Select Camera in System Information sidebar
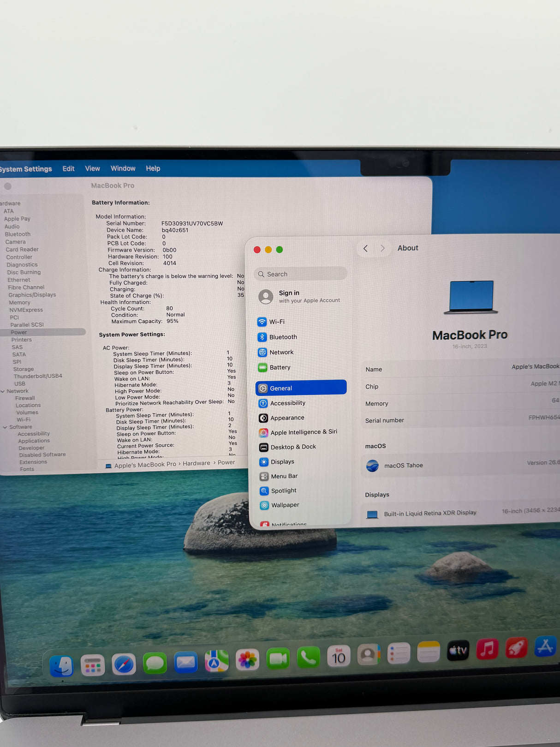 pos(15,242)
